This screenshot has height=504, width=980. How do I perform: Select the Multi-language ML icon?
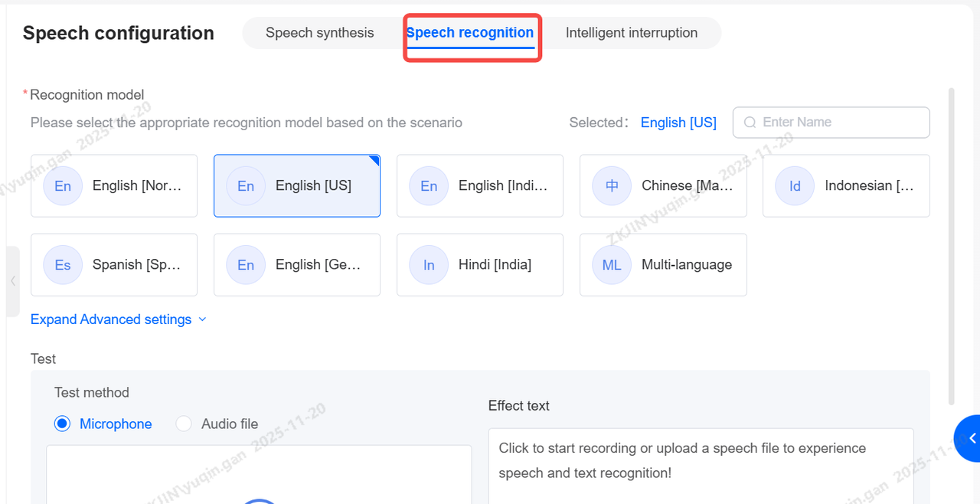coord(612,265)
